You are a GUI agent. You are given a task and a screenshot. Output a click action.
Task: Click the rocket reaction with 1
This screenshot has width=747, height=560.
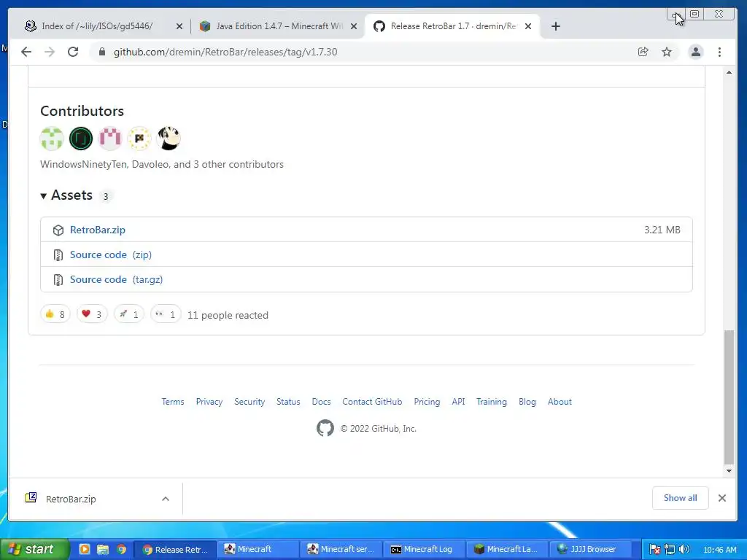(x=129, y=314)
